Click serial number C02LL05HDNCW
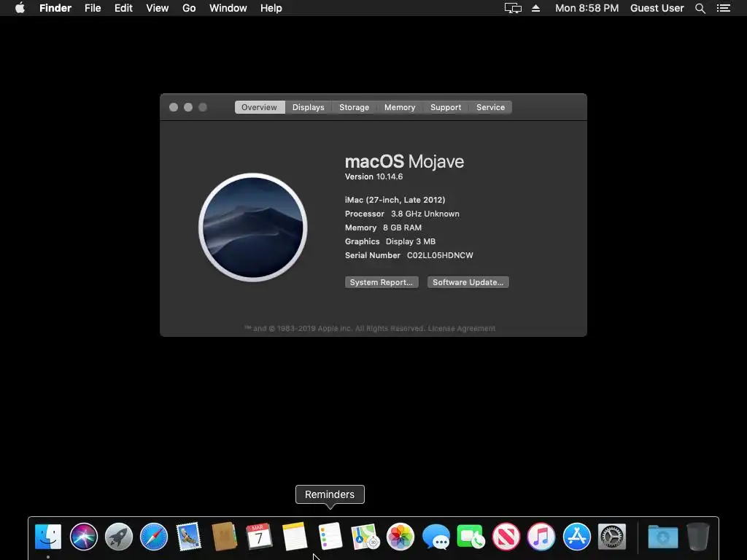 440,255
